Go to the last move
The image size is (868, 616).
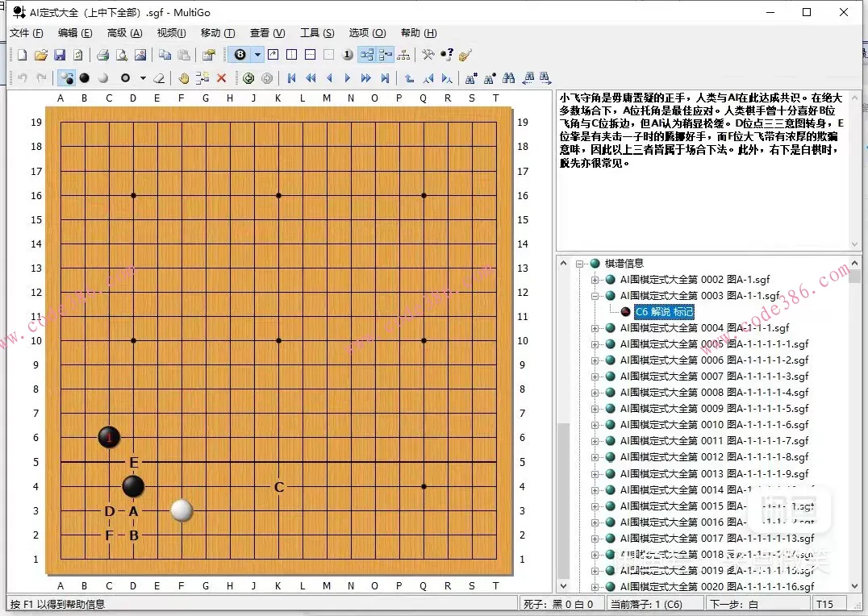click(385, 78)
